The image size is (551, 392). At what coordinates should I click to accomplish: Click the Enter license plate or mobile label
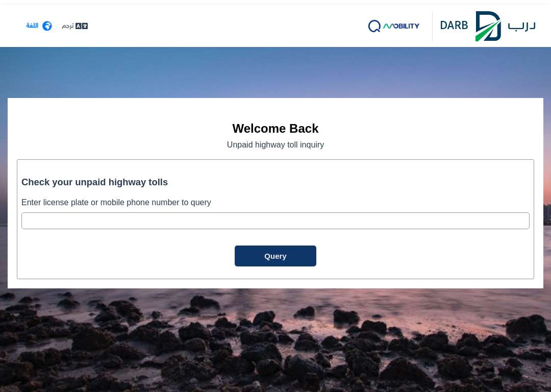[116, 203]
